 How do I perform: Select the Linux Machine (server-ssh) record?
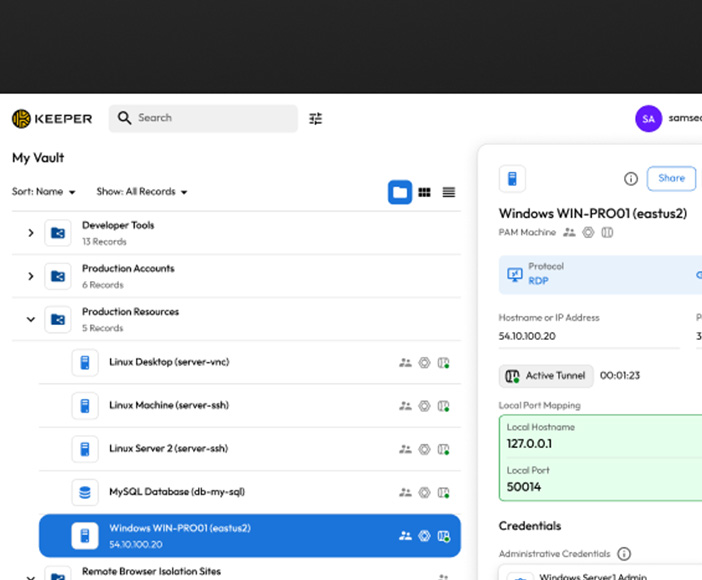[250, 405]
